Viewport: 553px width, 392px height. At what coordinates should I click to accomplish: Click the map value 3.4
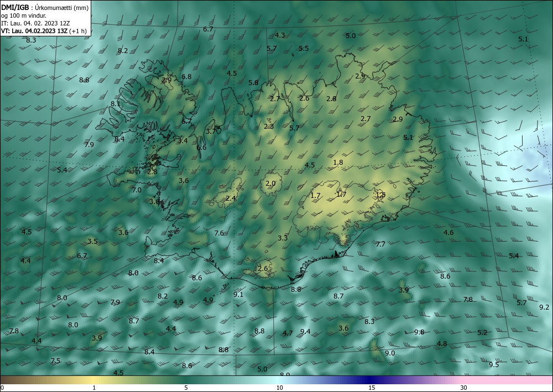182,141
